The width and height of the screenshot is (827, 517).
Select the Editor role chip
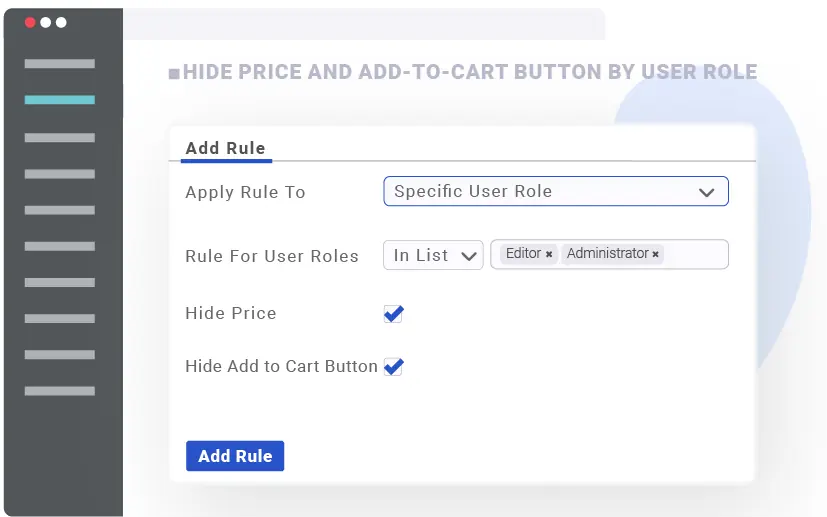tap(523, 254)
